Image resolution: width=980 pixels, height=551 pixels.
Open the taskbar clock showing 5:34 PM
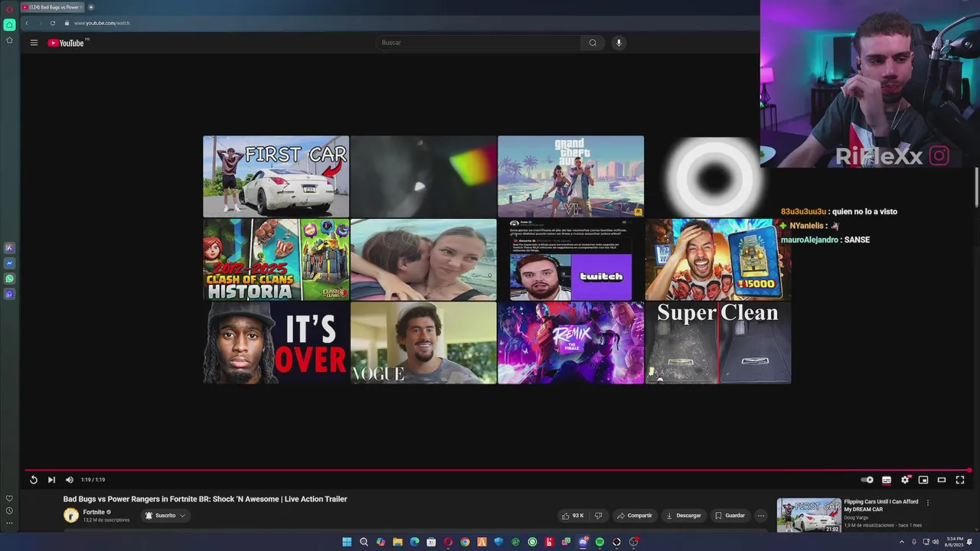tap(955, 542)
